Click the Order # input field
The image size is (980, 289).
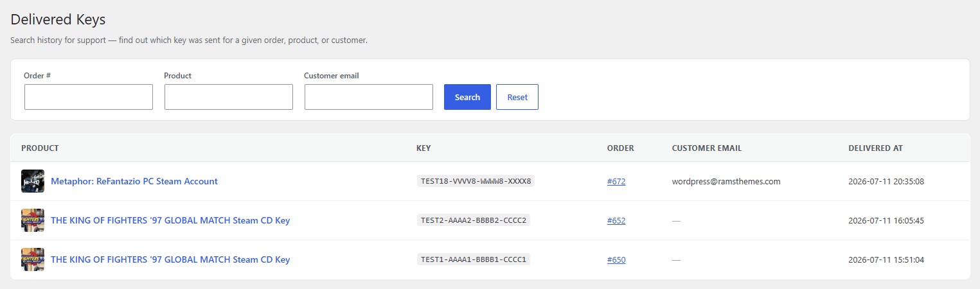pyautogui.click(x=89, y=97)
